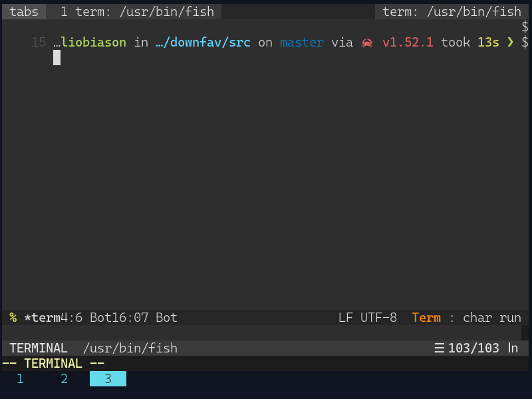Image resolution: width=532 pixels, height=399 pixels.
Task: Click the terminal block cursor
Action: 57,58
